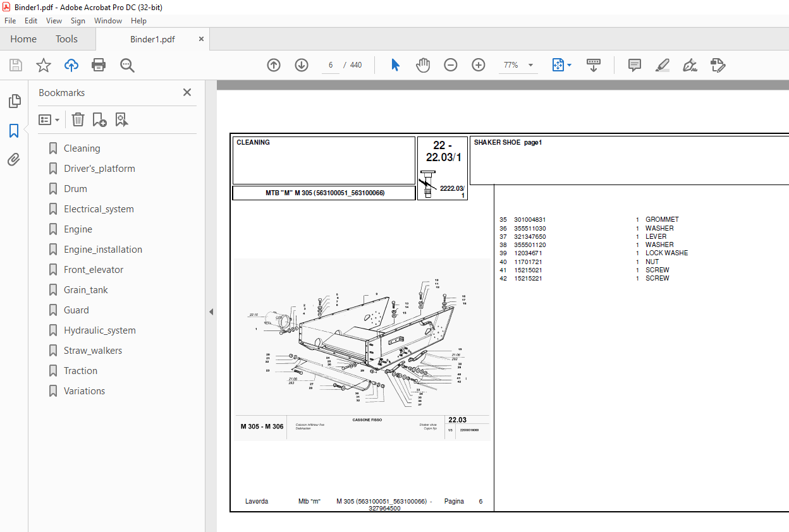Activate the hand pan tool
Viewport: 789px width, 532px height.
coord(423,65)
